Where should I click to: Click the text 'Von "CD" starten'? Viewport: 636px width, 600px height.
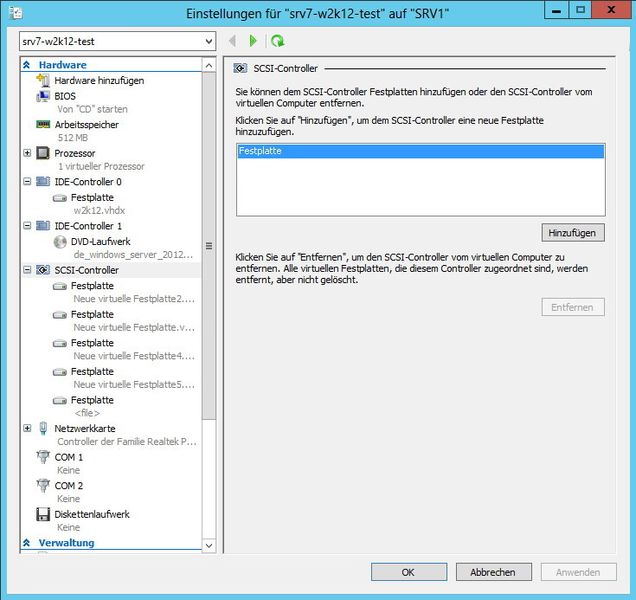tap(92, 109)
